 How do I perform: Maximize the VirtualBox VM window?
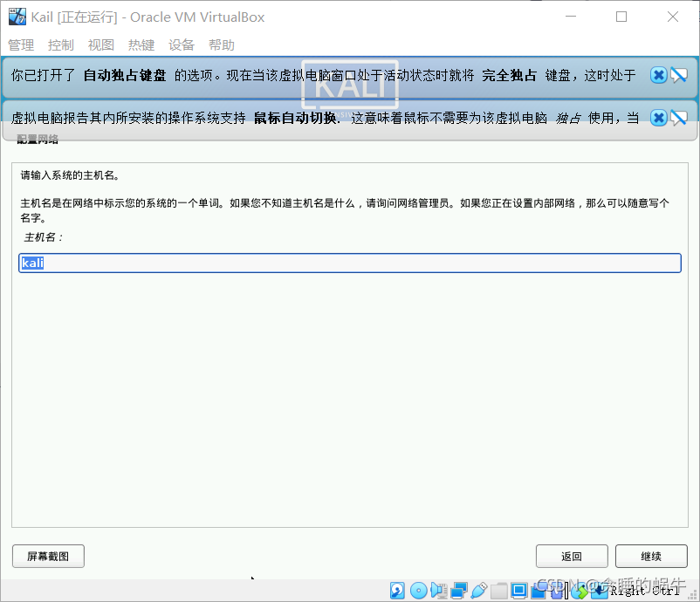click(621, 17)
